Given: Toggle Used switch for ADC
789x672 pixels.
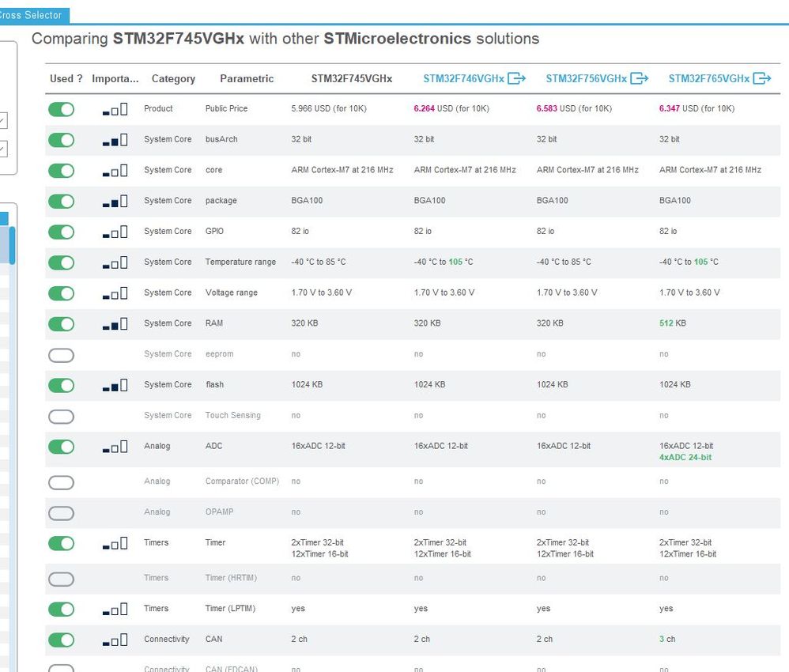Looking at the screenshot, I should 62,447.
